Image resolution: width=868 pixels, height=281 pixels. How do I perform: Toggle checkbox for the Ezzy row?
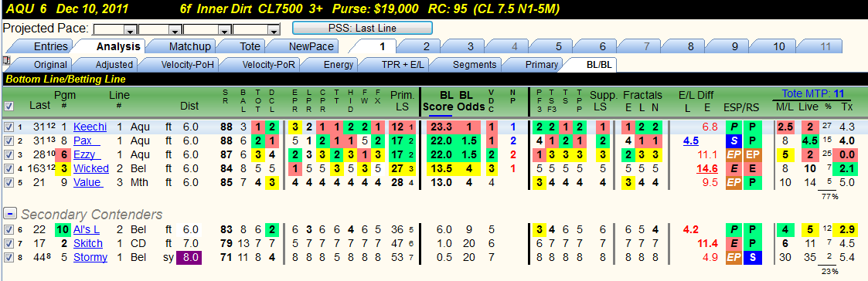coord(9,154)
